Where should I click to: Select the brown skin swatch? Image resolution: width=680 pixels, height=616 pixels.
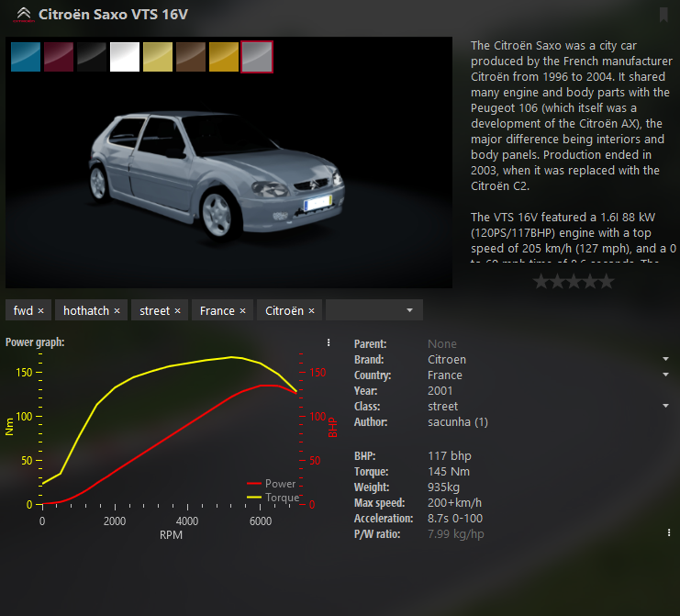pos(191,57)
